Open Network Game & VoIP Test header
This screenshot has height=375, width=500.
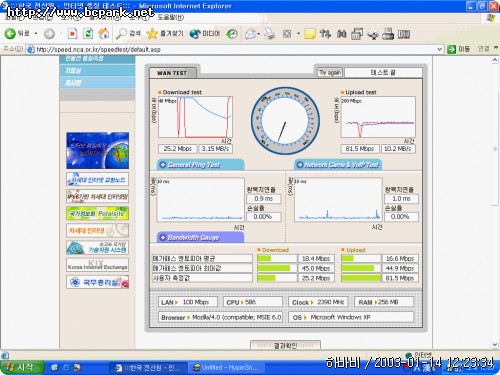[x=338, y=165]
